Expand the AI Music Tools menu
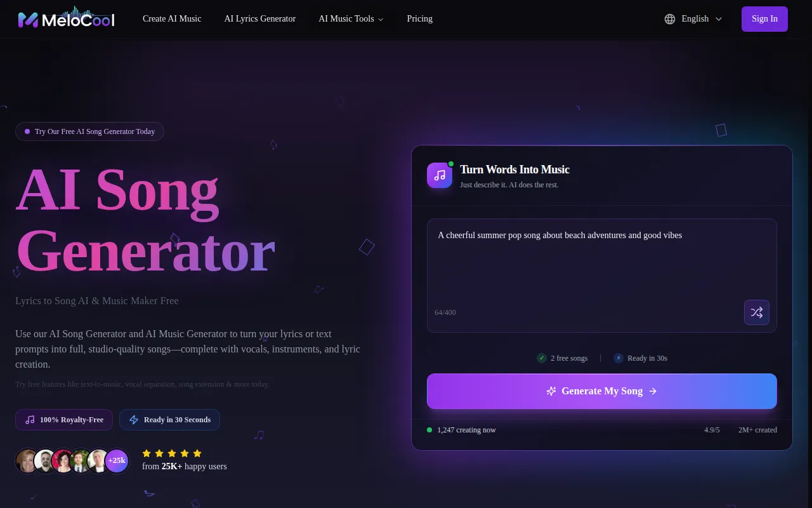The height and width of the screenshot is (508, 812). click(351, 19)
